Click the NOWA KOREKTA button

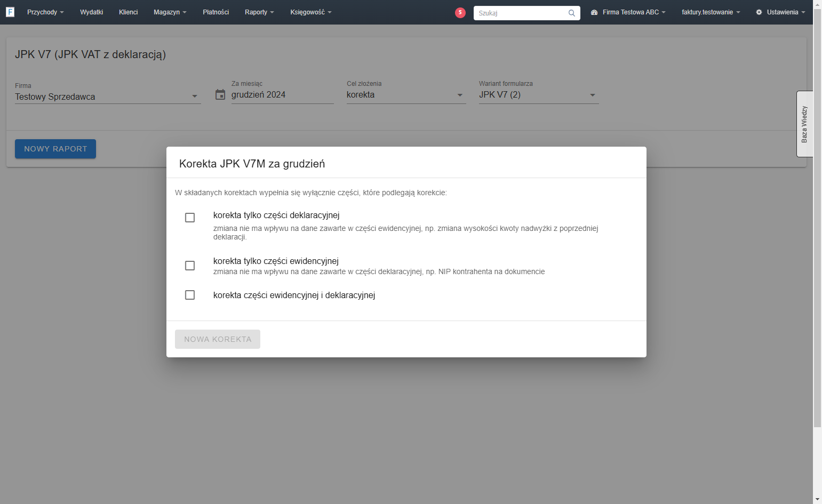point(218,339)
